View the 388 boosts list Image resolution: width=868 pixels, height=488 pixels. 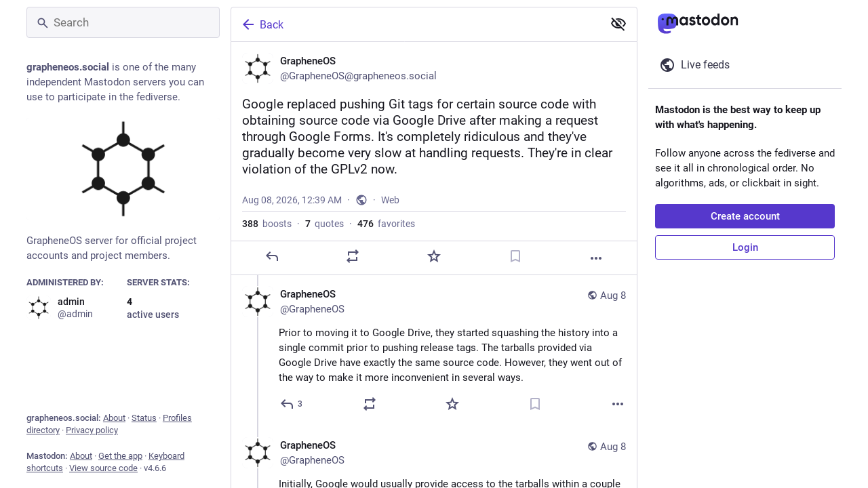pos(267,224)
